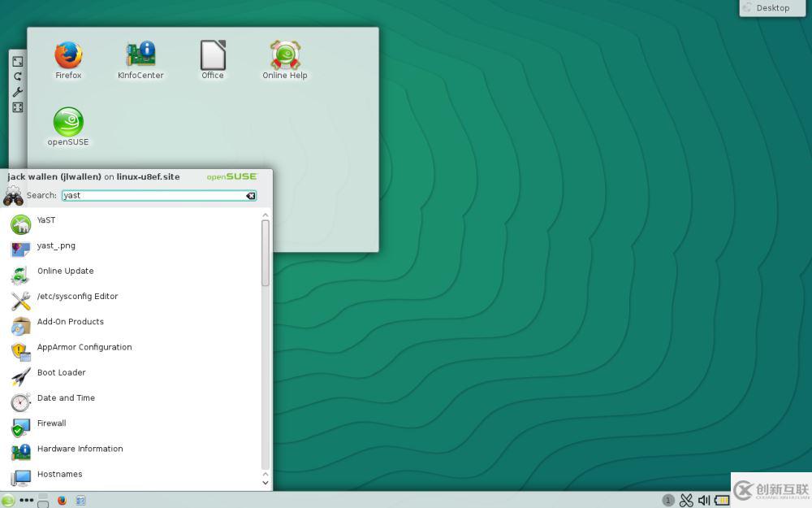Click the bottom-most scroll-down arrow of results

point(266,483)
